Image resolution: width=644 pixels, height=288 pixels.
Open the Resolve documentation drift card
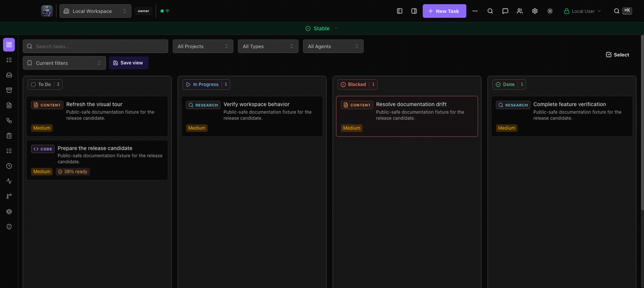[407, 116]
